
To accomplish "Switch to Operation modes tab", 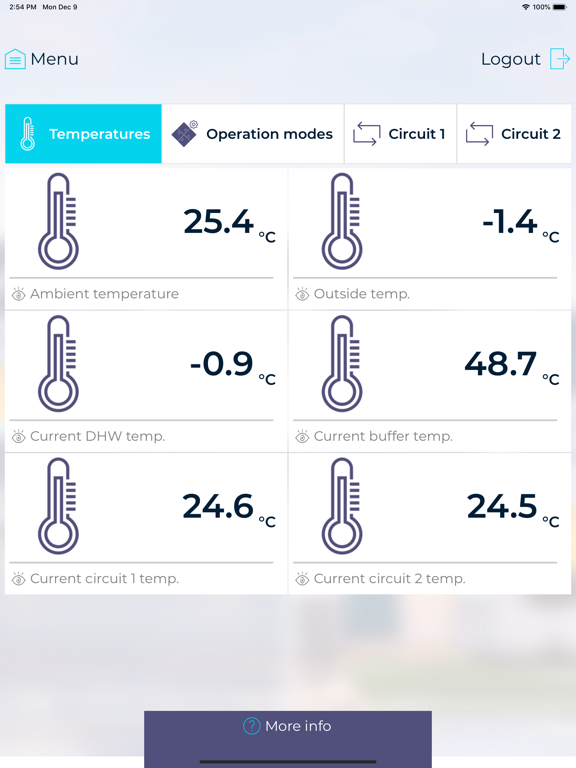I will pos(253,134).
